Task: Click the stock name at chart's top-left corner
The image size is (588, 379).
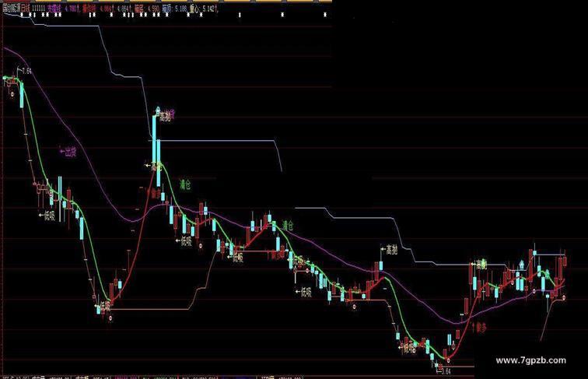Action: click(x=11, y=9)
